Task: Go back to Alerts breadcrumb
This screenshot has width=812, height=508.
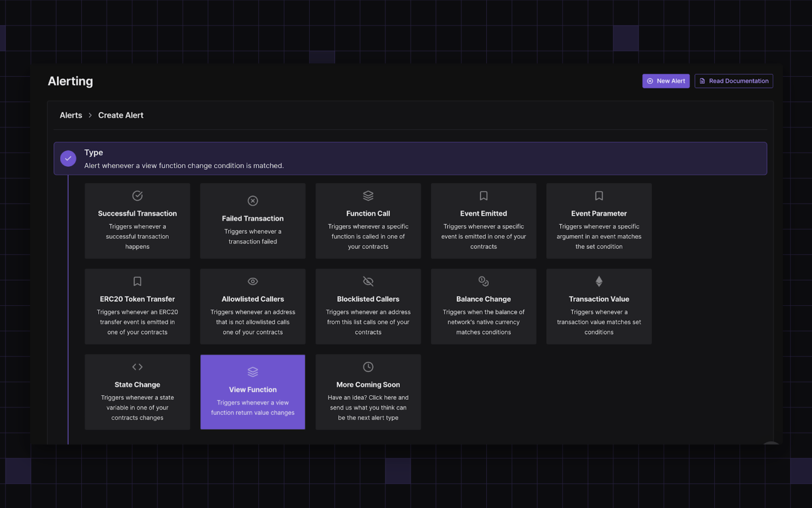Action: tap(71, 115)
